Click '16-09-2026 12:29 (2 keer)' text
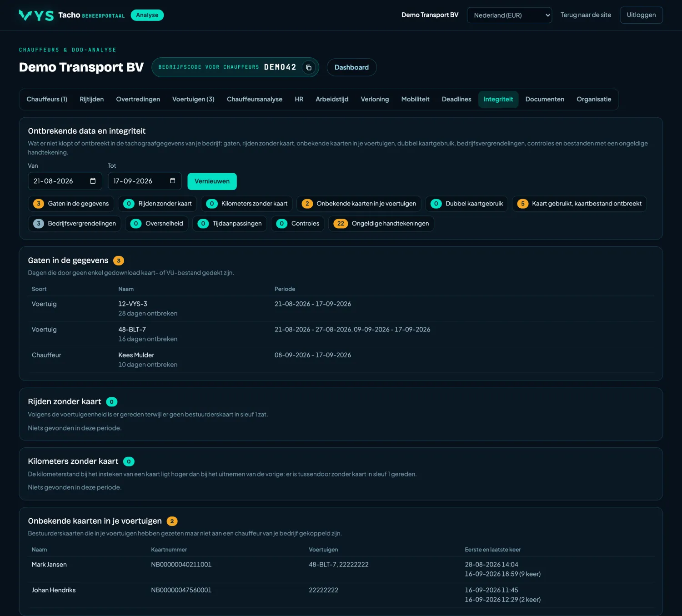This screenshot has width=682, height=616. click(503, 600)
